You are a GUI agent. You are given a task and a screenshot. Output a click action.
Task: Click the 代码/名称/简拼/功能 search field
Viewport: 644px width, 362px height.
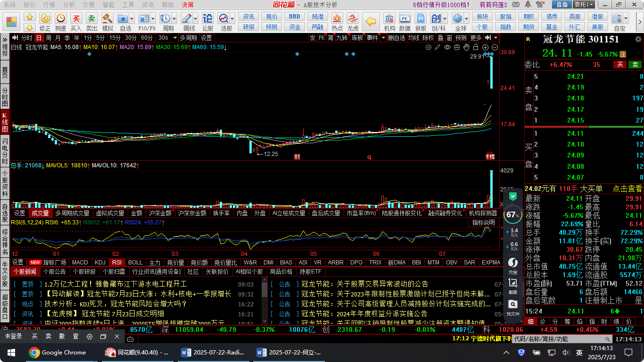pyautogui.click(x=561, y=339)
